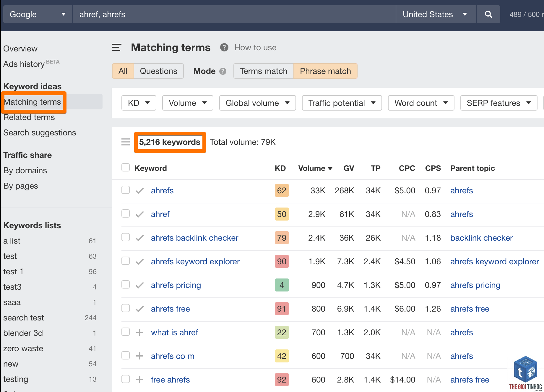Click the magnifier search button
This screenshot has height=392, width=544.
[488, 14]
